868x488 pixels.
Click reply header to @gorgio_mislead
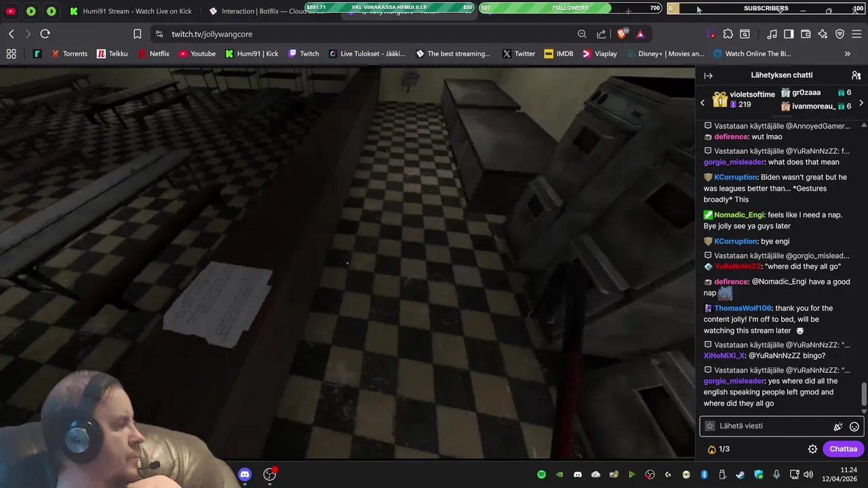pos(776,256)
